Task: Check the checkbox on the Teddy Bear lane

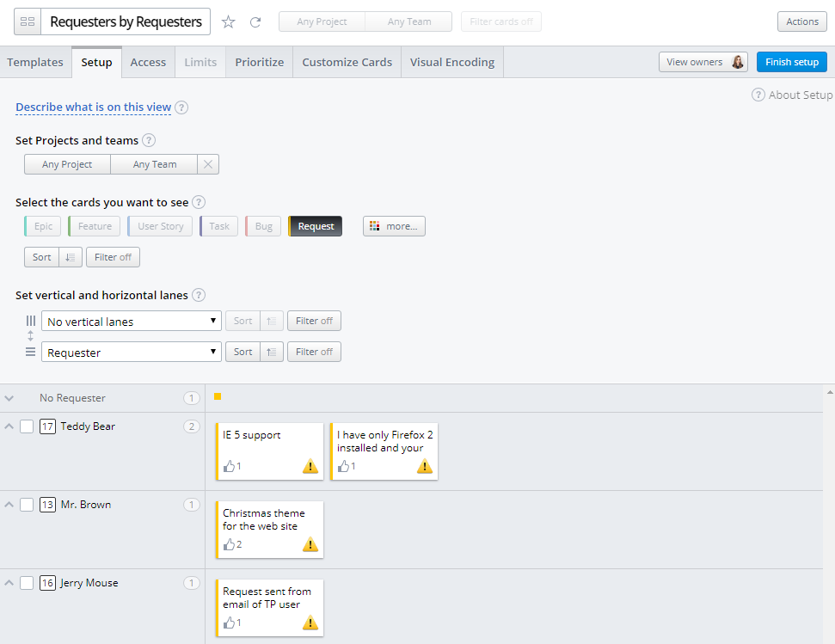Action: [27, 426]
